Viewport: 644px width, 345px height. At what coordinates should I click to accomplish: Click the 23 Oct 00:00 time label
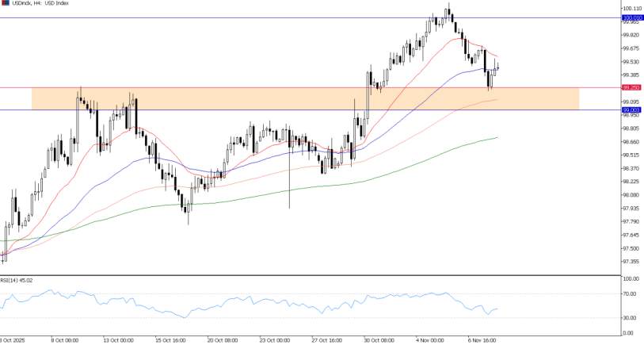pyautogui.click(x=275, y=340)
